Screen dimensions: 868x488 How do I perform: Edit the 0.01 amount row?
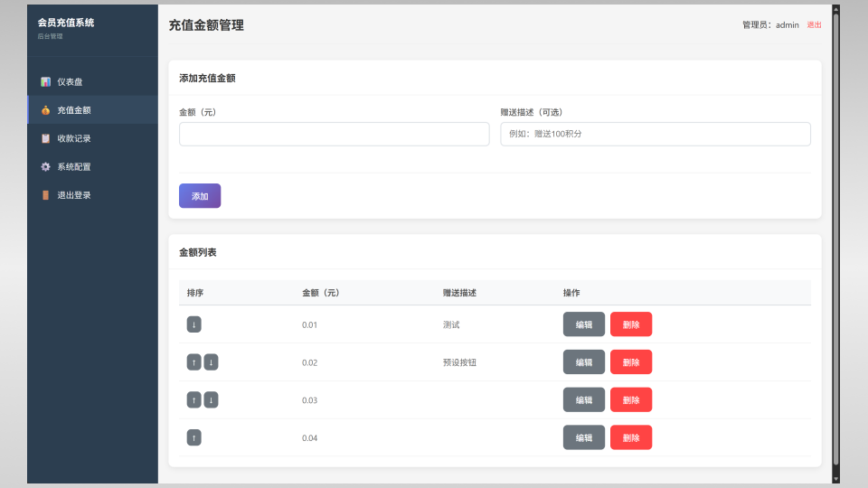point(584,324)
